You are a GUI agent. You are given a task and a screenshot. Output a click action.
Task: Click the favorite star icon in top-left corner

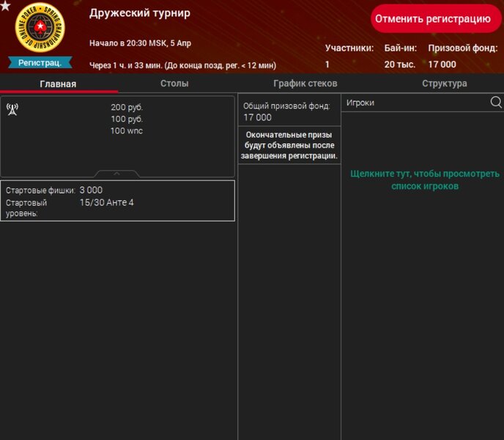tap(6, 7)
